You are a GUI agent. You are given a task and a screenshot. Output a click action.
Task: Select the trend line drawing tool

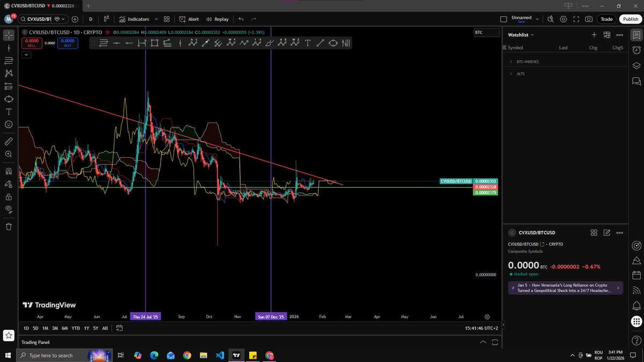click(8, 48)
